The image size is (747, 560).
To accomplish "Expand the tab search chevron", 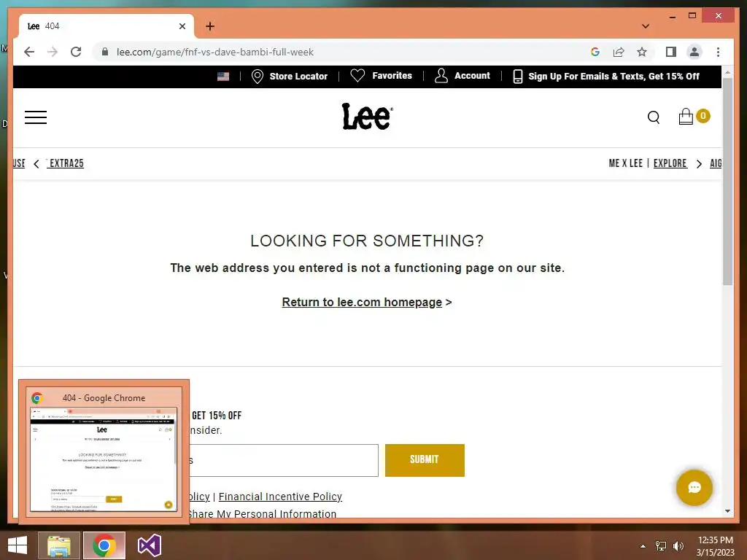I will point(646,26).
